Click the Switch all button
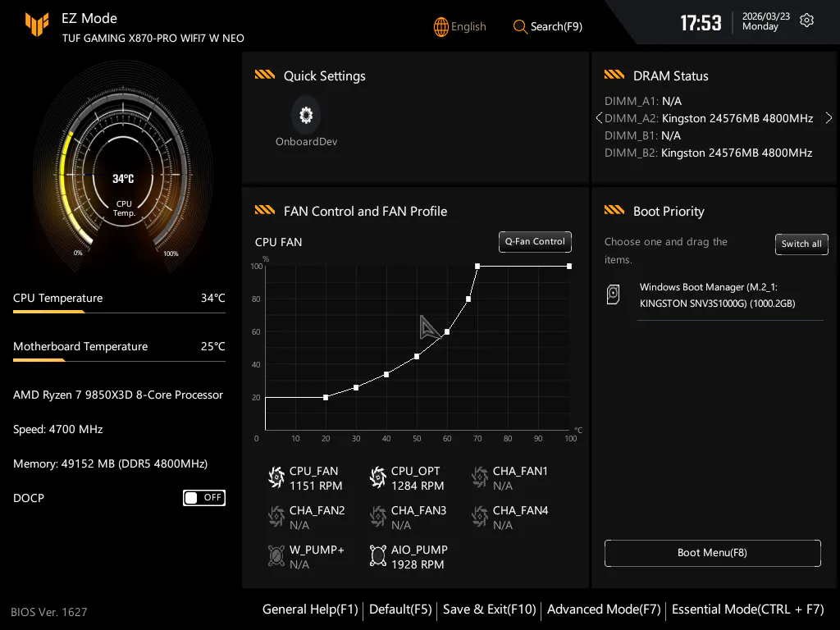840x630 pixels. (801, 244)
